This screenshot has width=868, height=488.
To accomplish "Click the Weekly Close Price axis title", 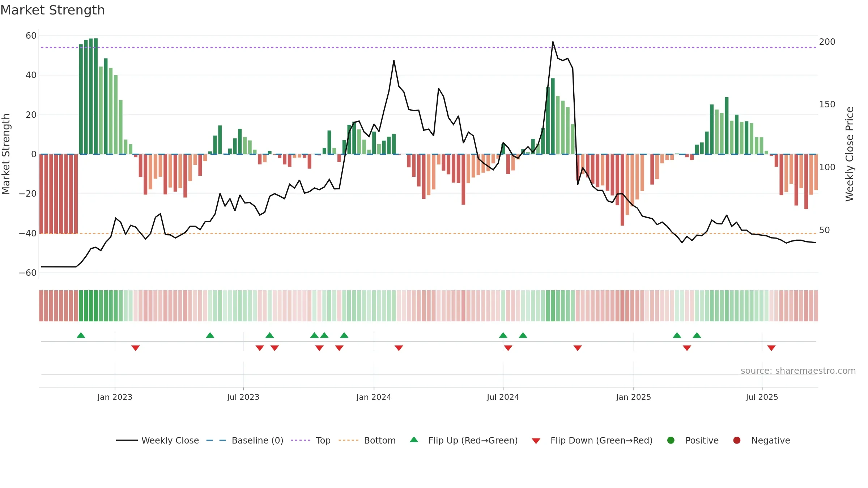I will point(850,154).
